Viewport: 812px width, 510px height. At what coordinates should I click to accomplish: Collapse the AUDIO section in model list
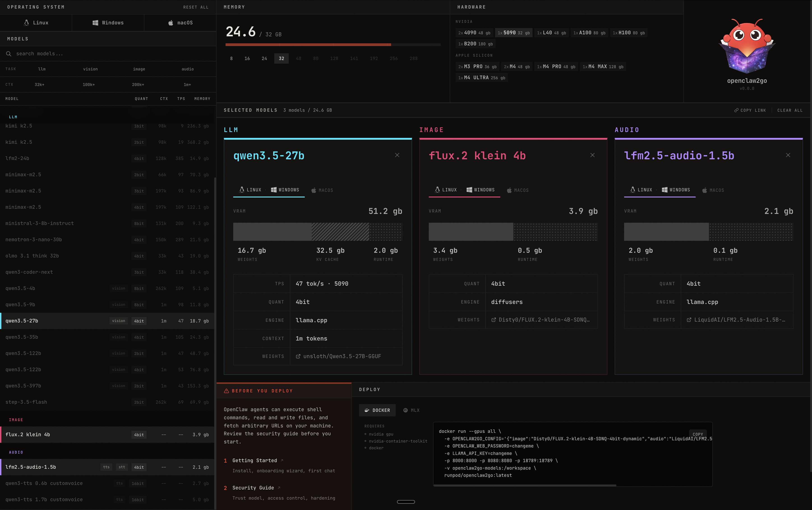click(x=16, y=452)
